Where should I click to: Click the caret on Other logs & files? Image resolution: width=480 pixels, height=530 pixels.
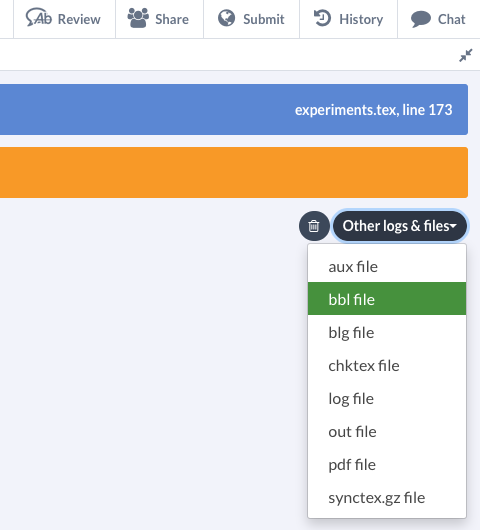click(x=453, y=226)
